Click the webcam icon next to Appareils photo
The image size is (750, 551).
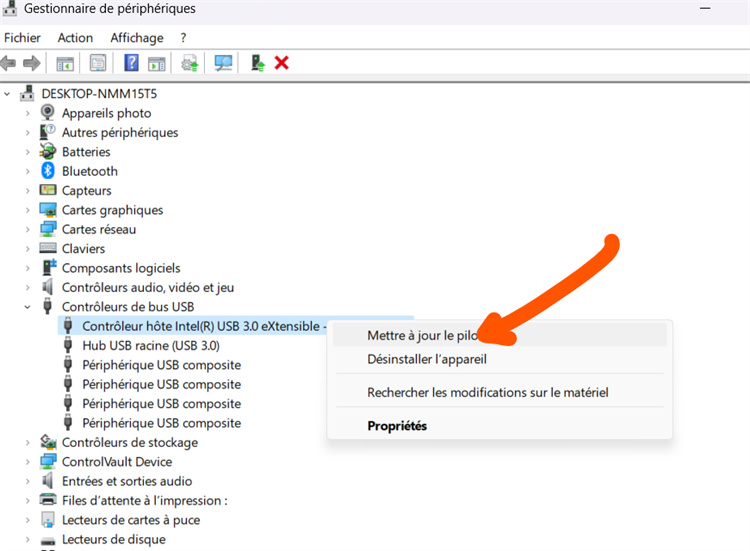point(47,112)
